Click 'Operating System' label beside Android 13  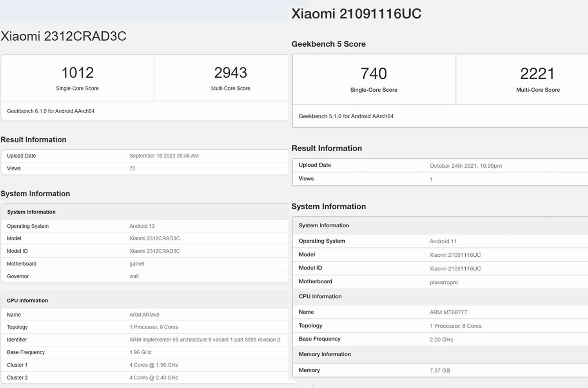(28, 226)
